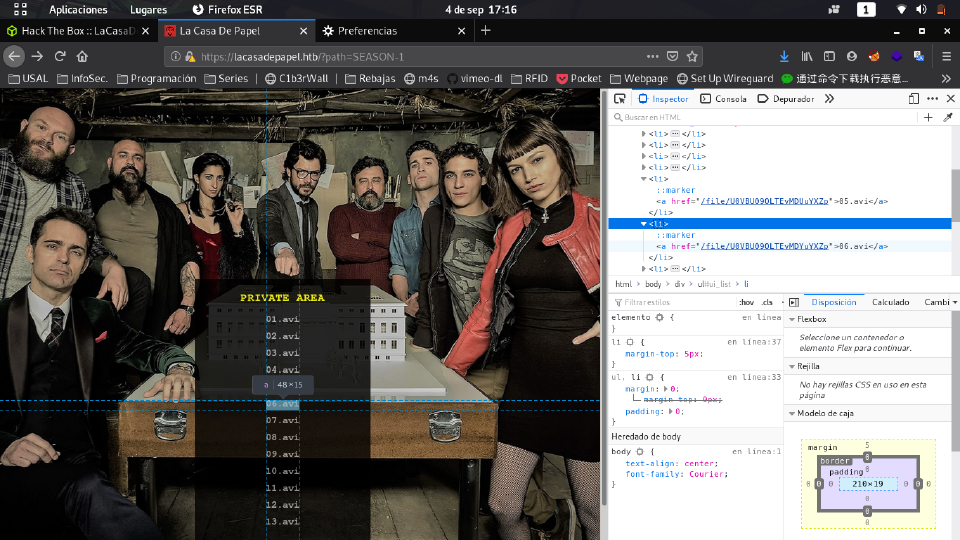Reload the page with the refresh icon
The width and height of the screenshot is (960, 540).
tap(60, 56)
